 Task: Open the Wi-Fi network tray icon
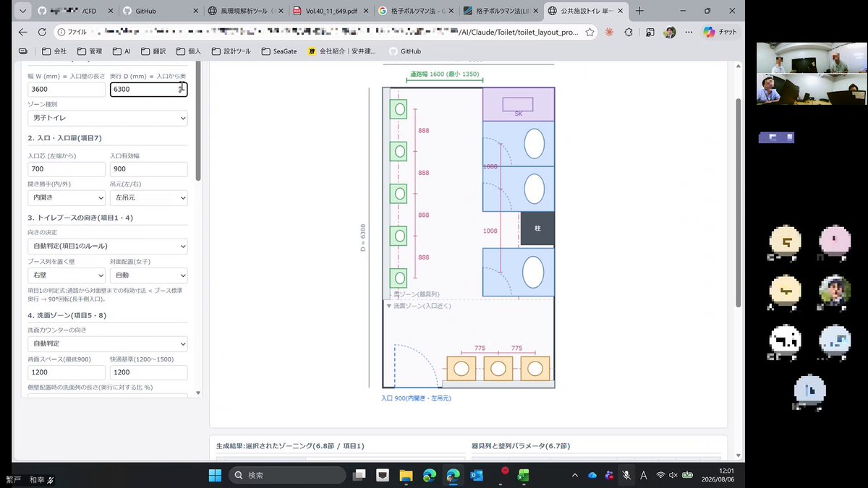point(660,475)
